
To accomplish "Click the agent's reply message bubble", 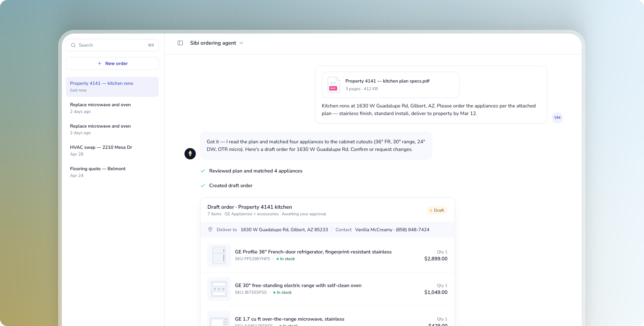I will pos(316,146).
